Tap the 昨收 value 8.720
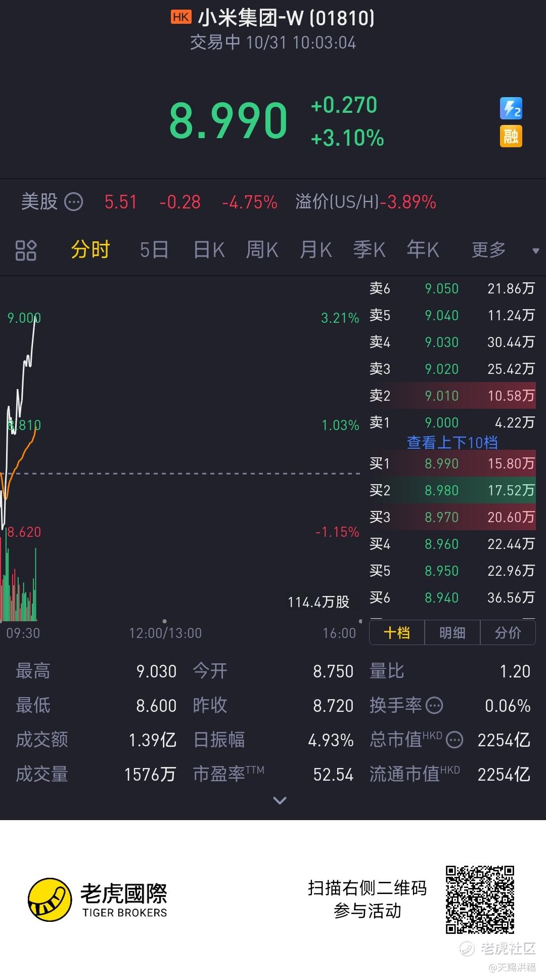Viewport: 546px width, 980px height. coord(333,706)
